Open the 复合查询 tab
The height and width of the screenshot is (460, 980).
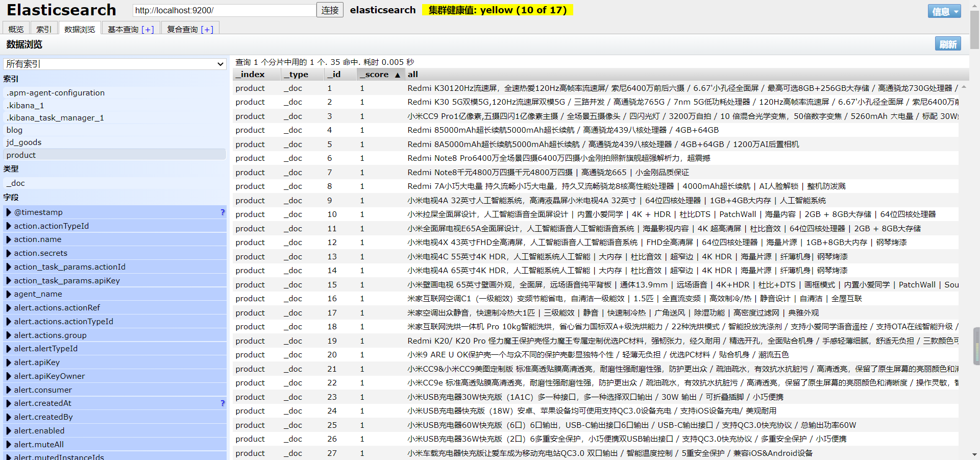pyautogui.click(x=182, y=30)
